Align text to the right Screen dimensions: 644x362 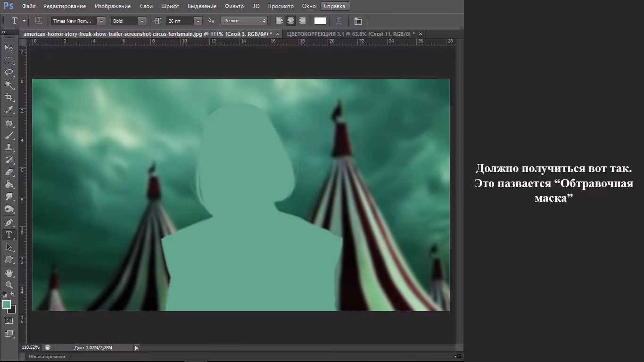point(302,21)
